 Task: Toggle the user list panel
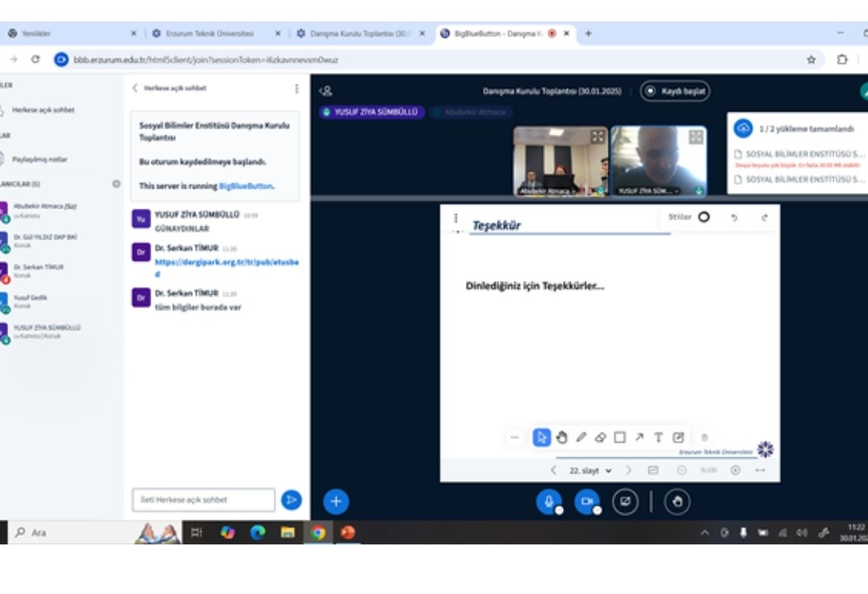tap(326, 91)
